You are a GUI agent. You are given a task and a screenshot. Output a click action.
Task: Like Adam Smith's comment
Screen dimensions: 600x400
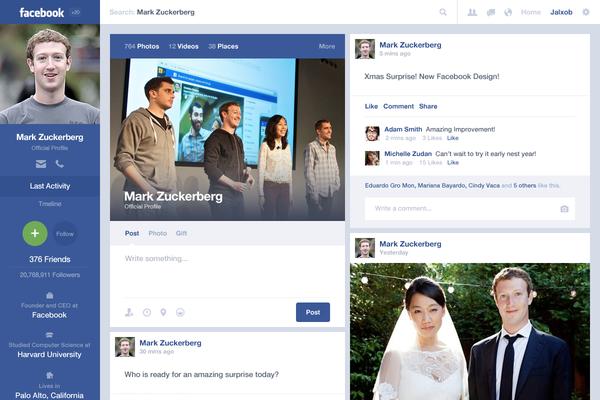coord(453,138)
